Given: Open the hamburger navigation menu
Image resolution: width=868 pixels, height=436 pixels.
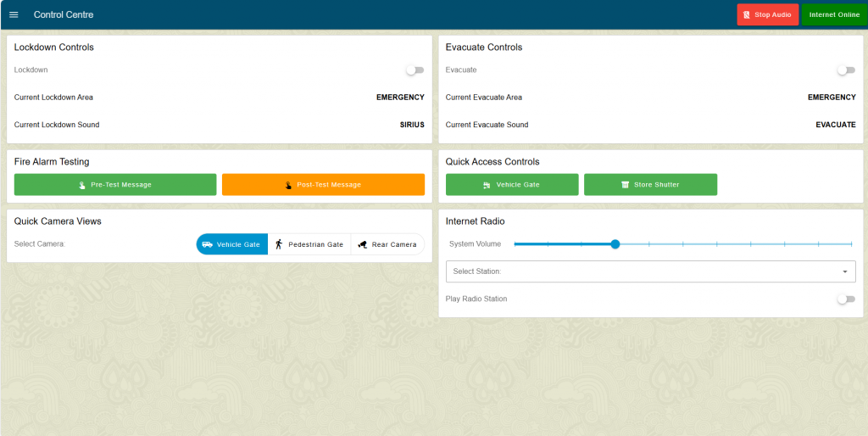Looking at the screenshot, I should coord(14,14).
